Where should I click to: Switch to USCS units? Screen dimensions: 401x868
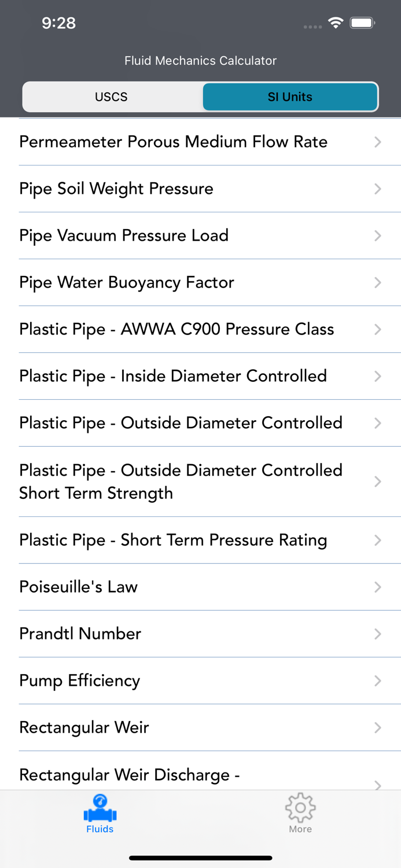[111, 97]
